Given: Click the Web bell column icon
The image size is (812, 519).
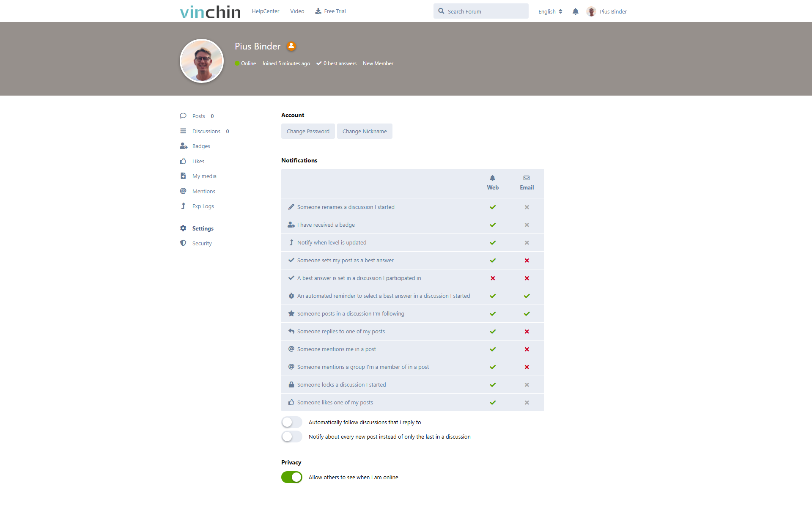Looking at the screenshot, I should pos(492,178).
